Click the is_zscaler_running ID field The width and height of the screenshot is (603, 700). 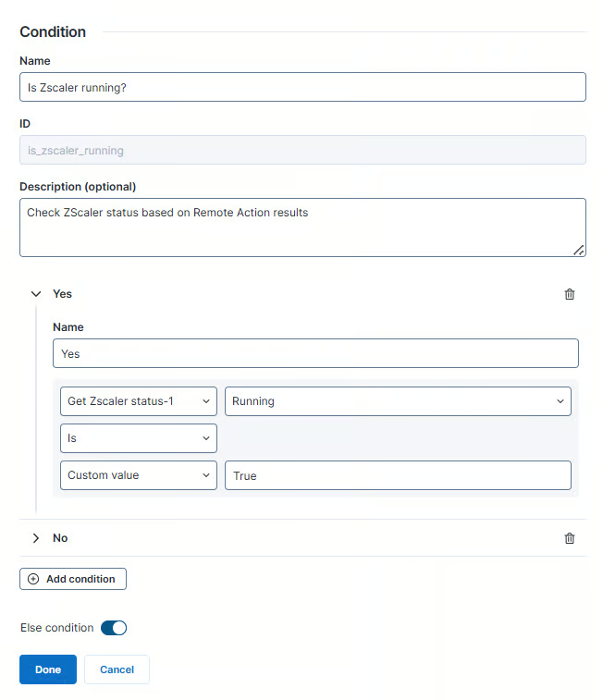pos(302,150)
